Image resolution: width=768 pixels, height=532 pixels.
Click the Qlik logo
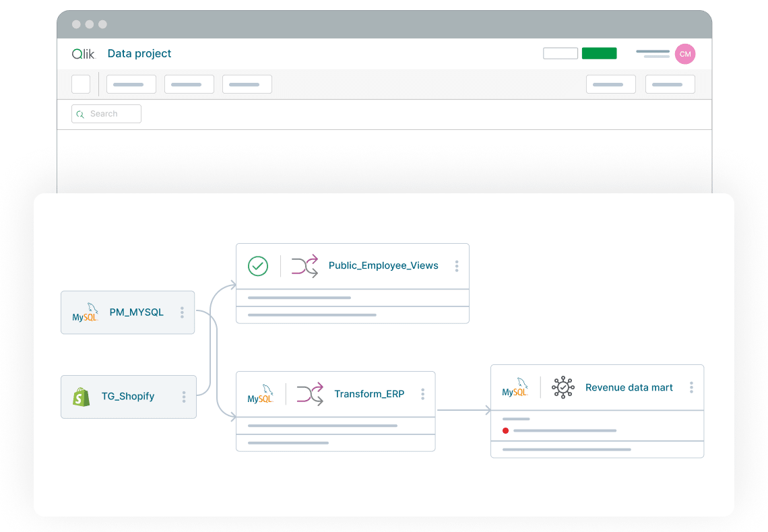[84, 54]
